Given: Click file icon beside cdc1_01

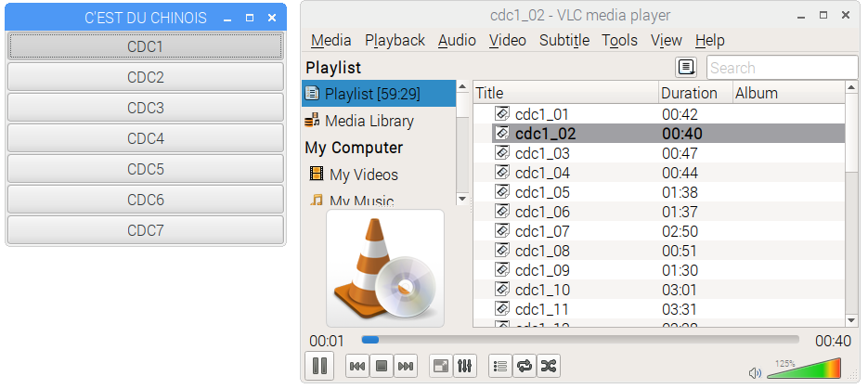Looking at the screenshot, I should 502,113.
